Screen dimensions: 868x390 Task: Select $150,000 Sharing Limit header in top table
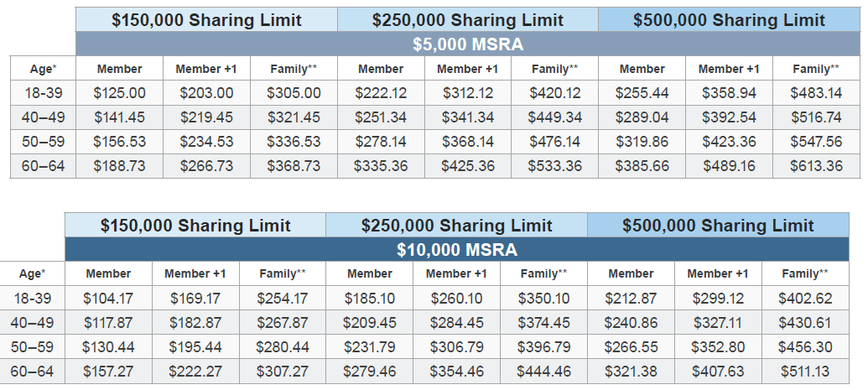coord(206,20)
